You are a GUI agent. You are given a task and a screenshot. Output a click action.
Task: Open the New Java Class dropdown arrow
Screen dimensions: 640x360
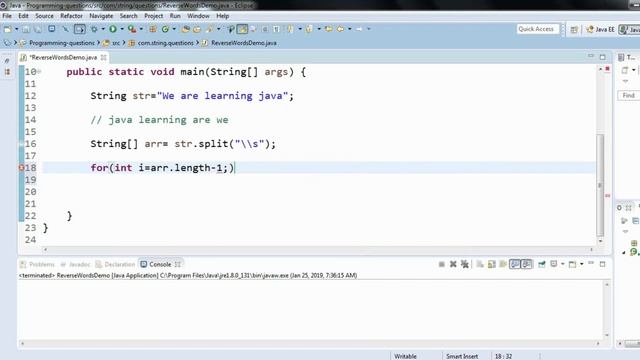174,29
